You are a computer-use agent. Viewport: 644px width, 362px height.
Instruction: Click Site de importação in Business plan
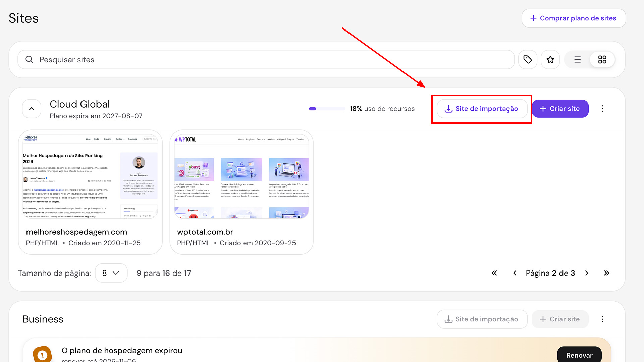click(x=482, y=319)
